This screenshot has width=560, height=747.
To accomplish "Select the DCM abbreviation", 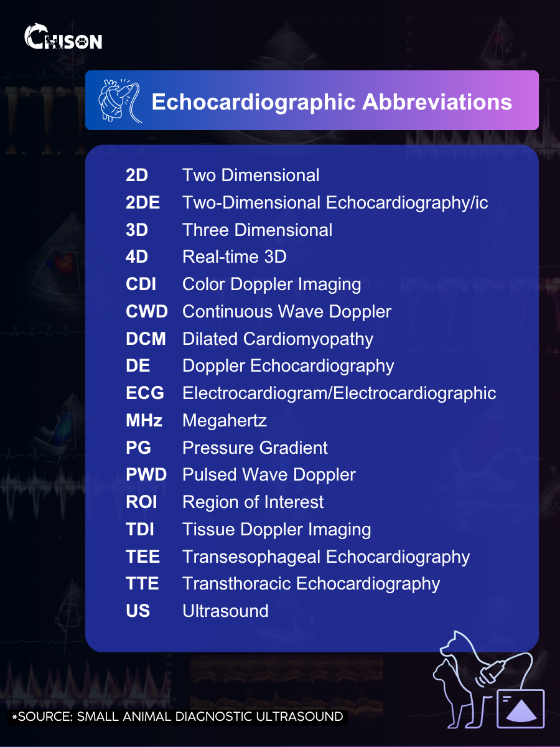I will [x=146, y=339].
